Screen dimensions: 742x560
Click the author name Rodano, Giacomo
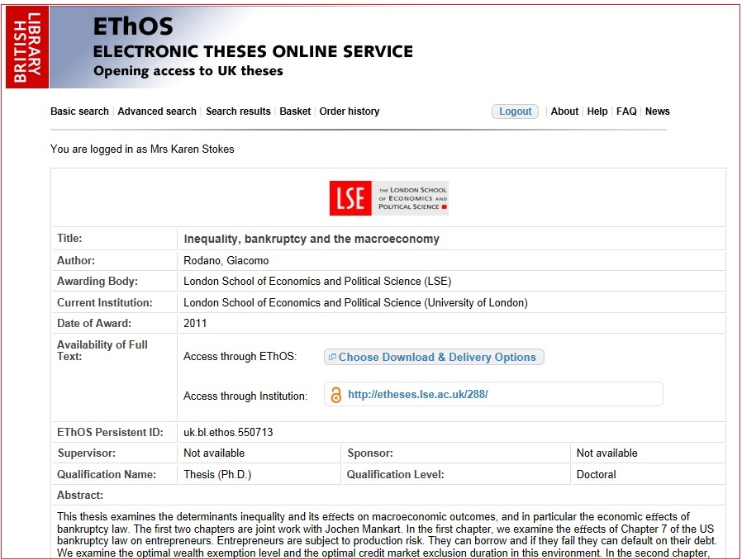click(x=226, y=261)
